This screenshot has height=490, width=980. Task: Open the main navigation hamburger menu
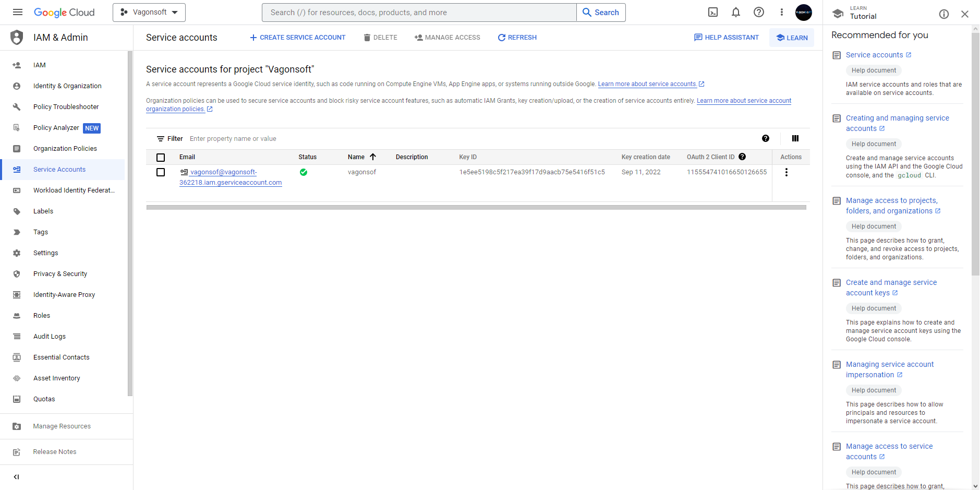point(18,12)
